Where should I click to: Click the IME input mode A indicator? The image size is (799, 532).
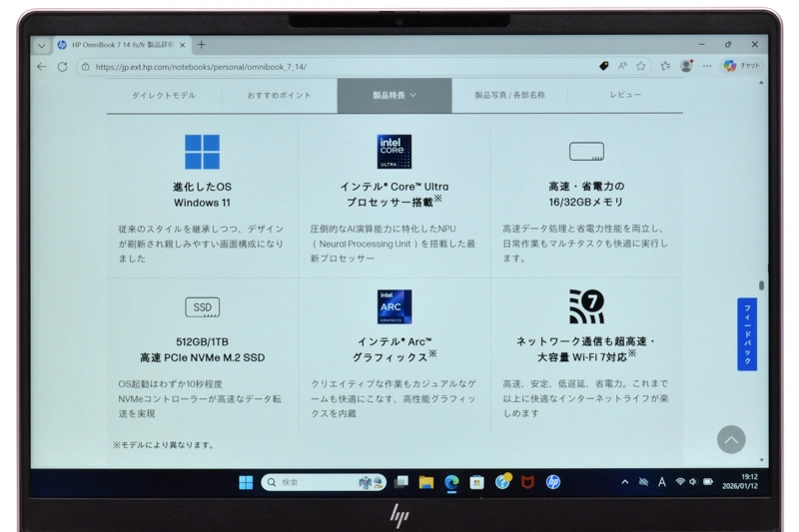662,482
